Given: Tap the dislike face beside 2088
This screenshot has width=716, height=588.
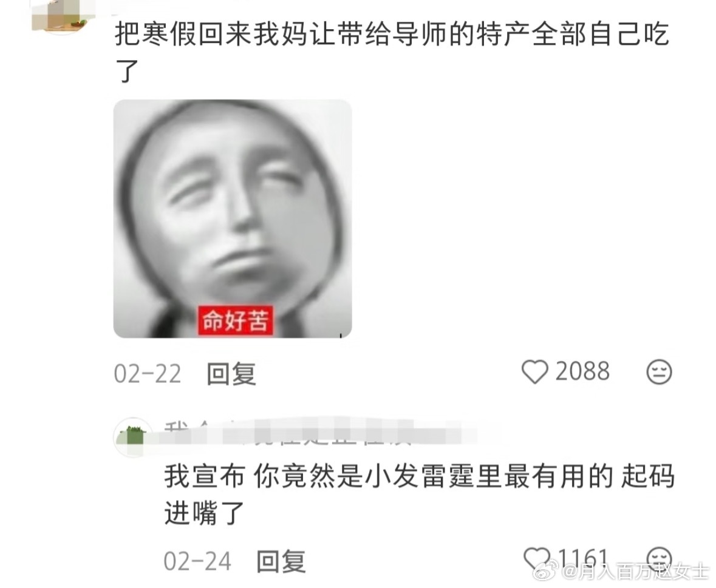Looking at the screenshot, I should (660, 372).
